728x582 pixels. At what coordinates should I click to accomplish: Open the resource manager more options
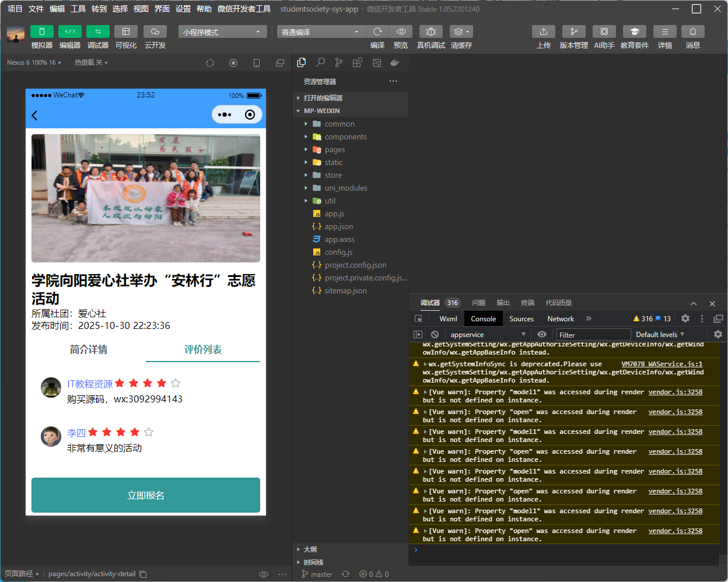[x=393, y=81]
